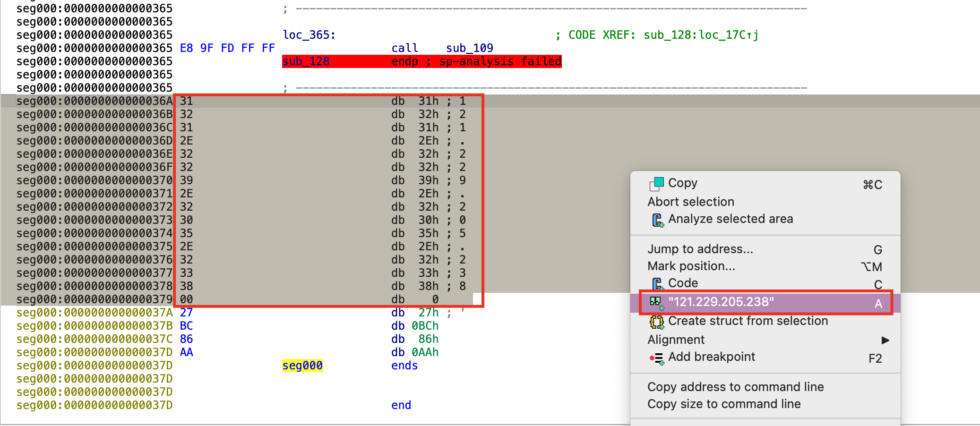980x426 pixels.
Task: Click the Add breakpoint icon
Action: [655, 358]
